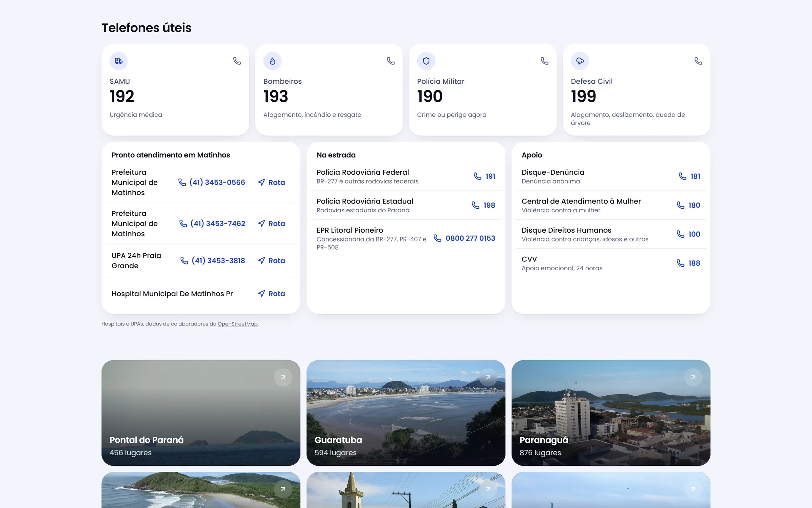Click the 'Na estrada' heading
The height and width of the screenshot is (508, 812).
[x=336, y=155]
